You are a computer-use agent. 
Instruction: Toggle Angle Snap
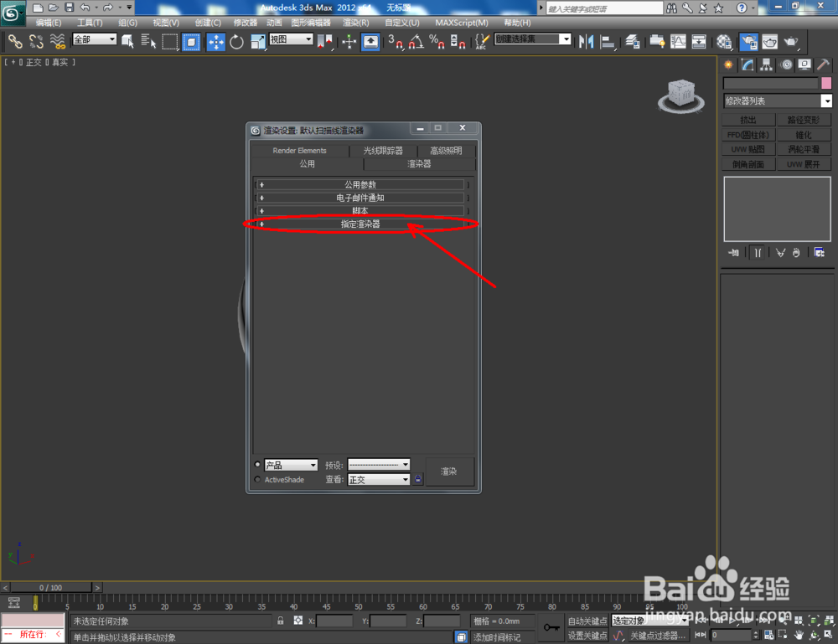416,41
